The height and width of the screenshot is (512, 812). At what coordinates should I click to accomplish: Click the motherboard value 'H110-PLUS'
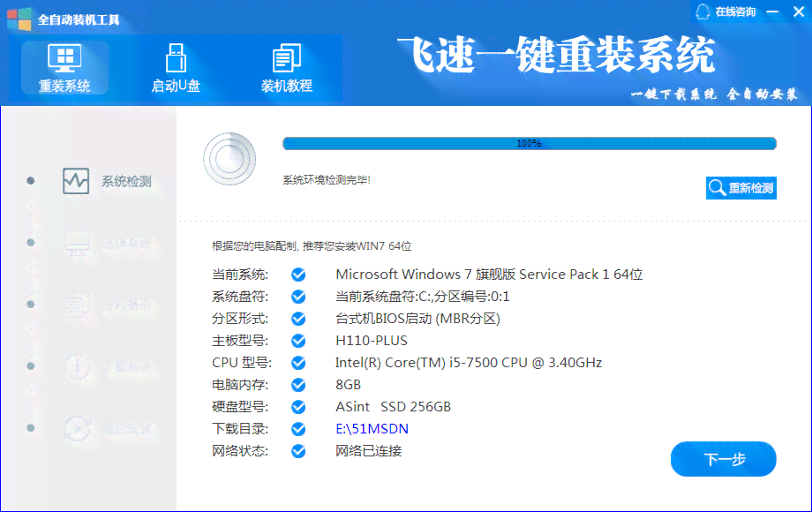click(372, 341)
